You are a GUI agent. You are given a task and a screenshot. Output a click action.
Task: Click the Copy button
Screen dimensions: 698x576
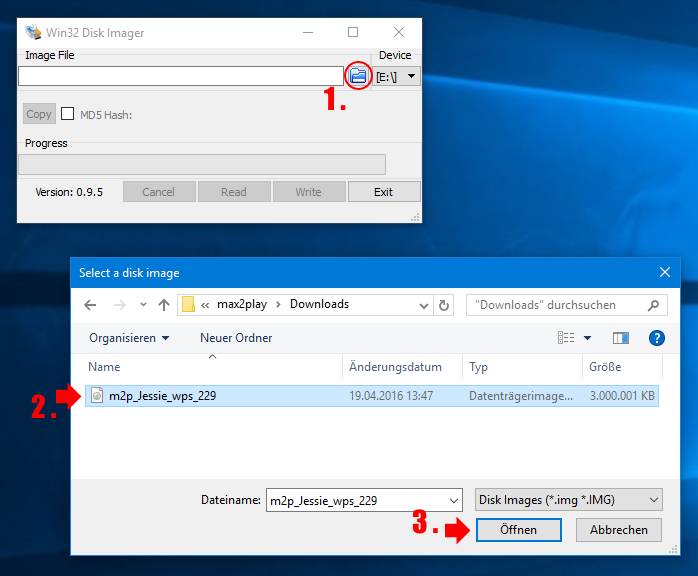coord(39,114)
